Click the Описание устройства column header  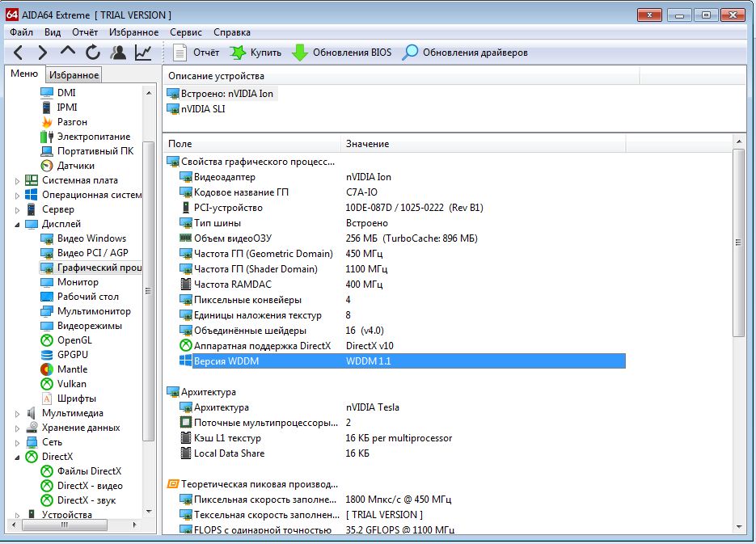pyautogui.click(x=401, y=76)
